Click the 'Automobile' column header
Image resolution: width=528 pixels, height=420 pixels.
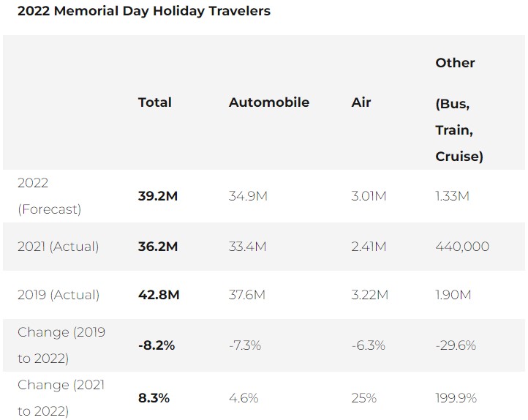pyautogui.click(x=268, y=102)
